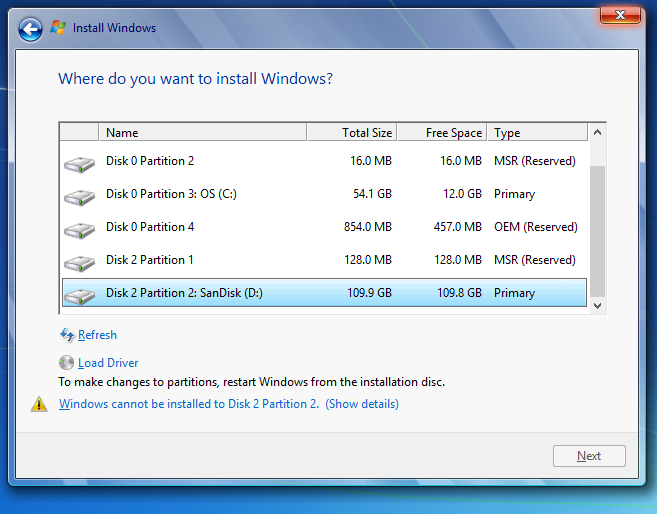Select Disk 0 Partition 3: OS (C:)
Screen dimensions: 657x514
[324, 194]
